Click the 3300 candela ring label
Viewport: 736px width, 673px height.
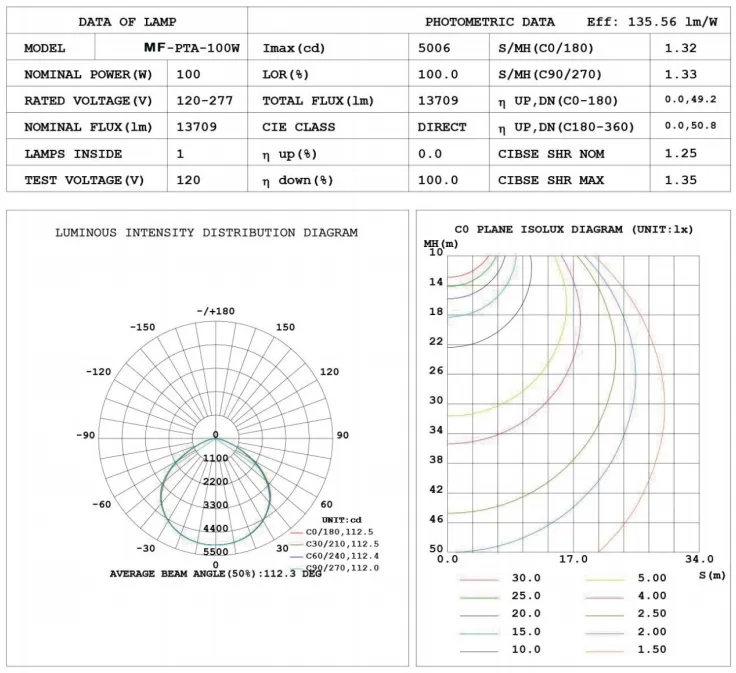216,505
